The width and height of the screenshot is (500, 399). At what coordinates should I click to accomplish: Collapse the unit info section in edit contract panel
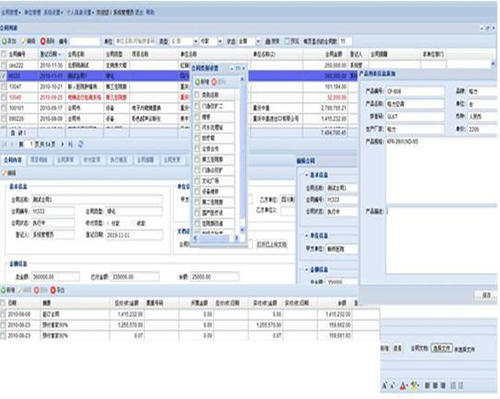tap(306, 236)
